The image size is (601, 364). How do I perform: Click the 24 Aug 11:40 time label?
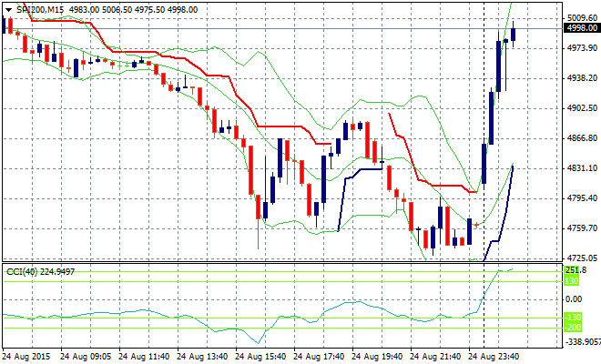pyautogui.click(x=144, y=357)
